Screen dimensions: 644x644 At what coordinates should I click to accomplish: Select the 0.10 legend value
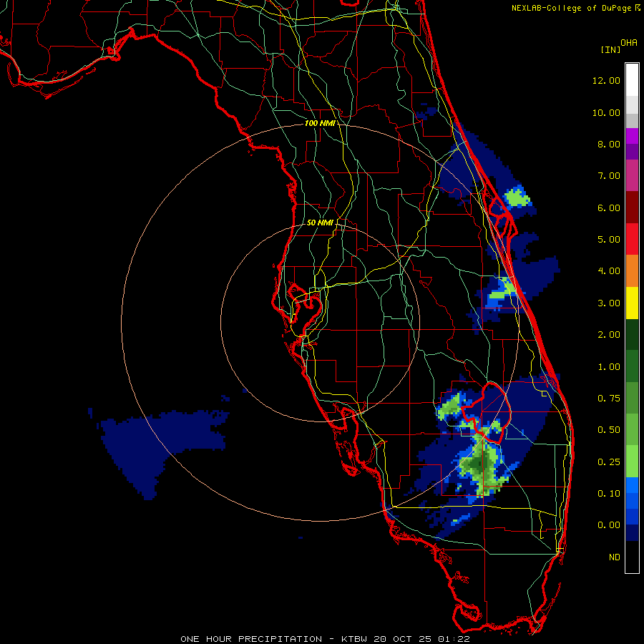[609, 494]
